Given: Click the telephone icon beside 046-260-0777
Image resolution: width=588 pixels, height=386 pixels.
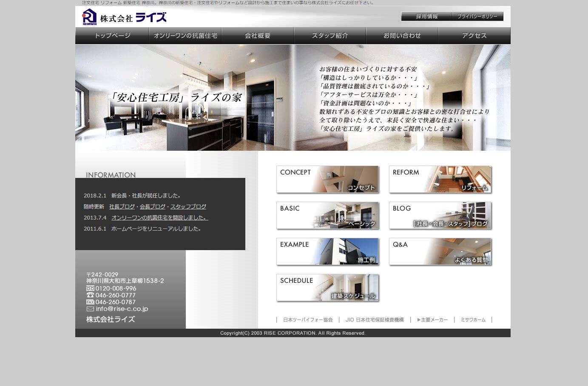Looking at the screenshot, I should 90,295.
